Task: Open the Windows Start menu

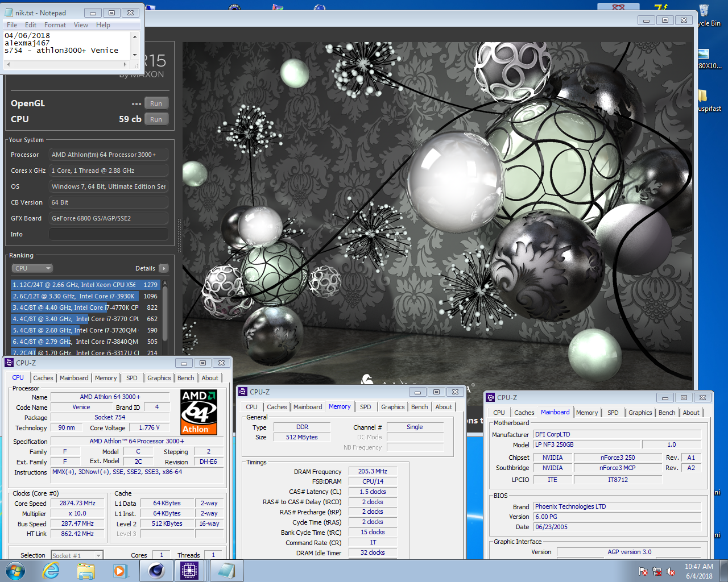Action: coord(15,571)
